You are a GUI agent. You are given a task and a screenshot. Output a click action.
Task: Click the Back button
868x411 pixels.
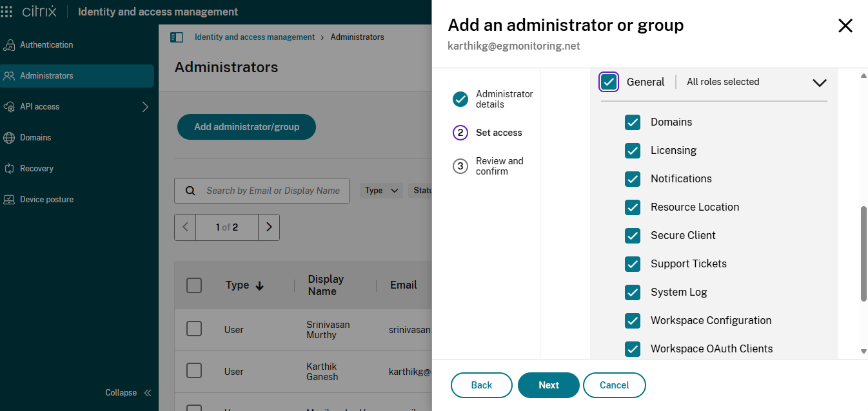click(x=482, y=385)
